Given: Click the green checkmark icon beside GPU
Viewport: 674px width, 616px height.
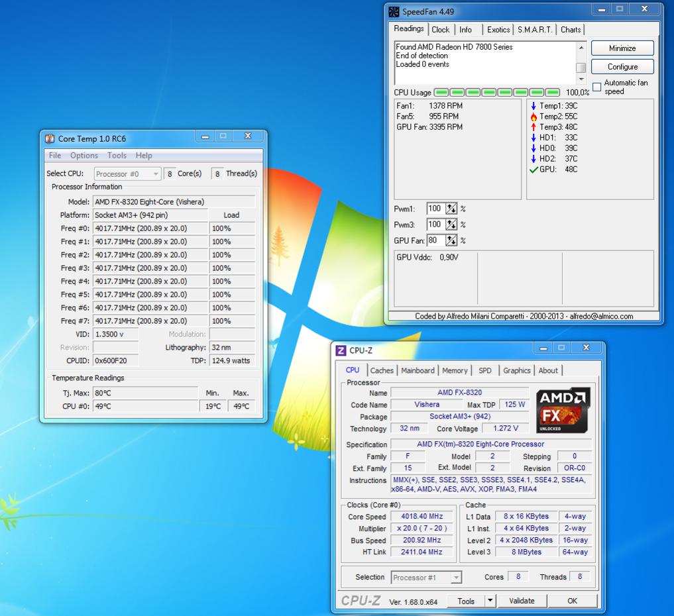Looking at the screenshot, I should 534,170.
